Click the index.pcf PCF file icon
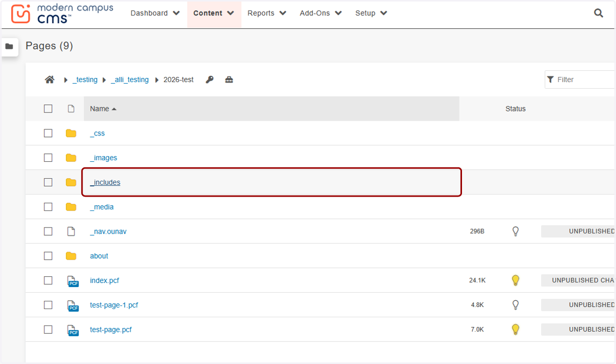Screen dimensions: 616x364 (x=73, y=281)
